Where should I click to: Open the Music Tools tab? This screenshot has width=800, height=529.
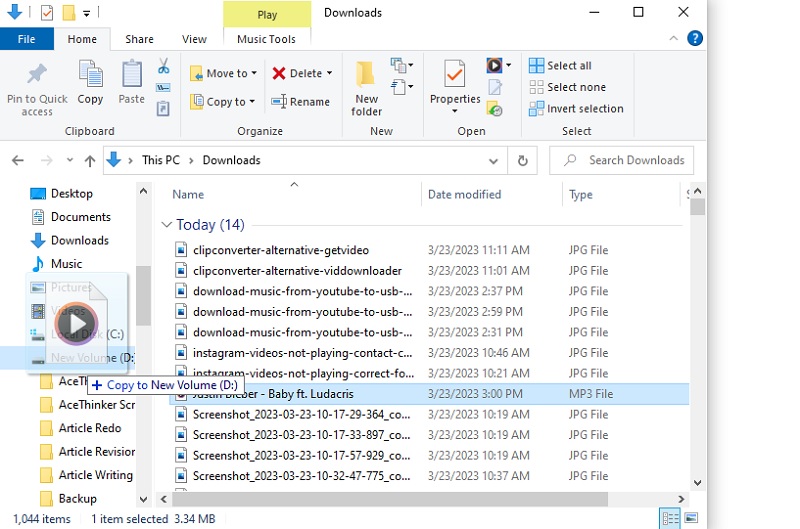[266, 39]
